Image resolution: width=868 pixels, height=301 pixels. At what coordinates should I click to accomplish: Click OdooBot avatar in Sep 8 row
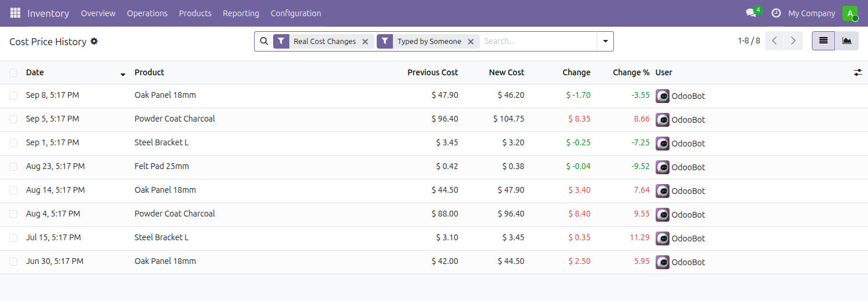click(663, 96)
